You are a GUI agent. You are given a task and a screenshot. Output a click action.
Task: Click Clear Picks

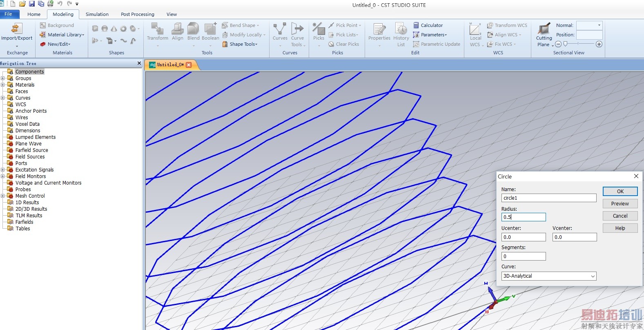click(344, 44)
